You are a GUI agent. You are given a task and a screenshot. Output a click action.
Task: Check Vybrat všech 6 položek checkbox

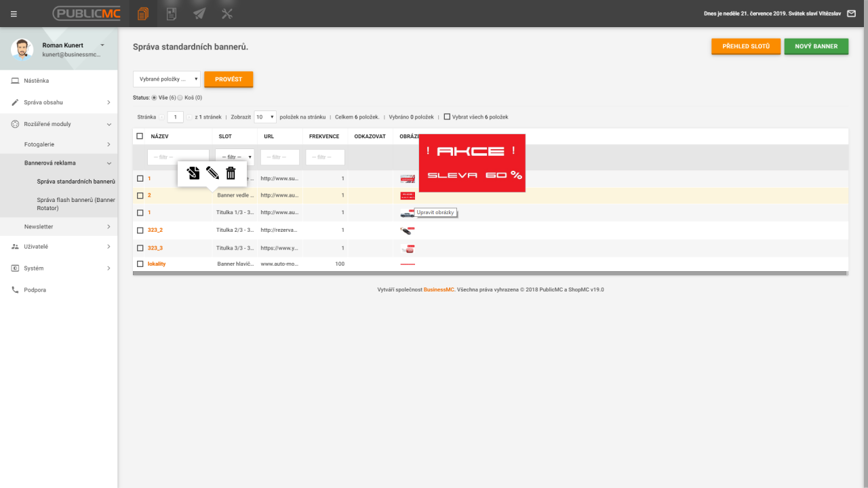pyautogui.click(x=447, y=117)
